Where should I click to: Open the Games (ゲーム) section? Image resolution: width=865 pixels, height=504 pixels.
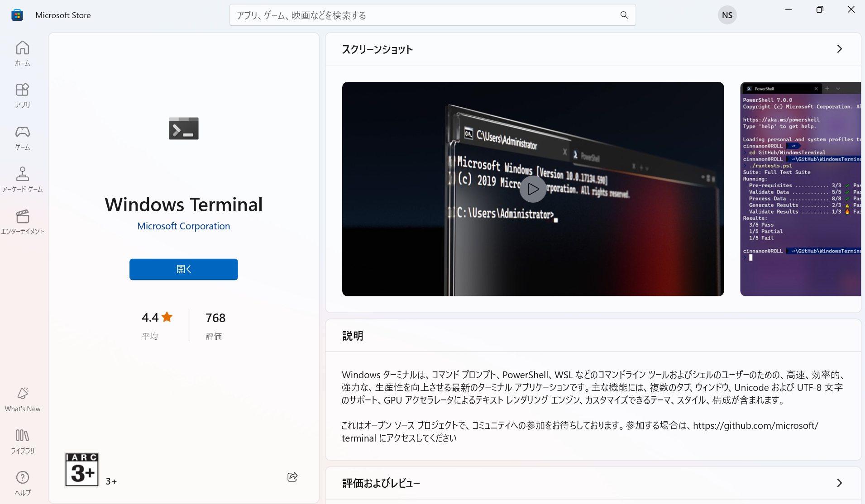pyautogui.click(x=23, y=138)
